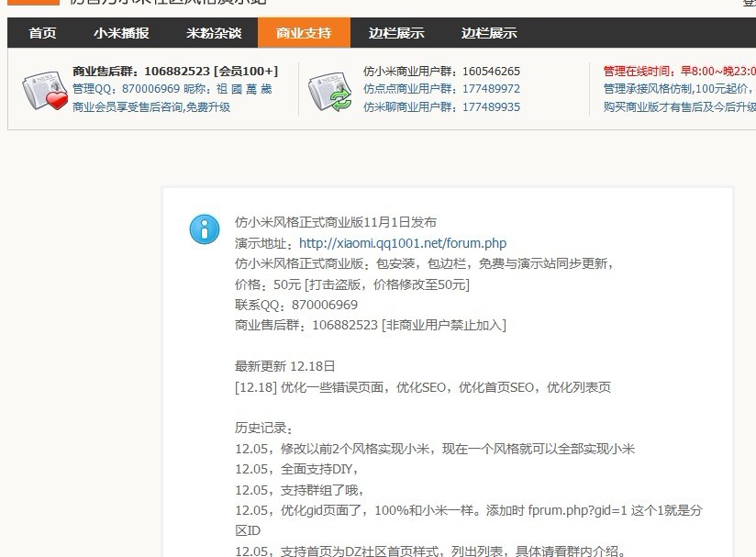Open the last 边栏展示 tab in the nav bar
756x557 pixels.
(x=489, y=33)
